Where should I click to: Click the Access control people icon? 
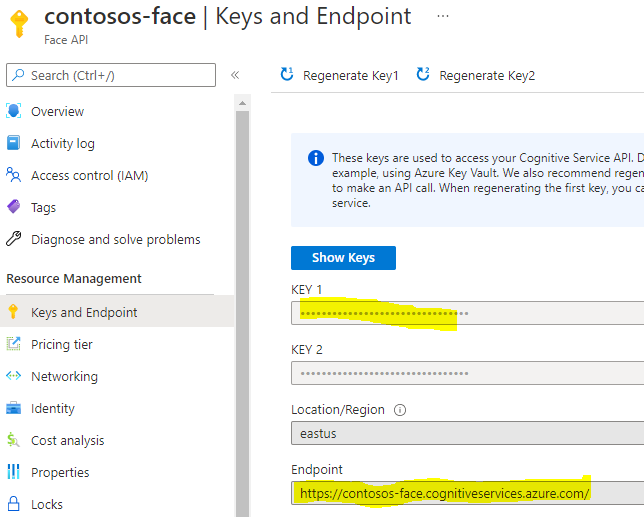[14, 175]
